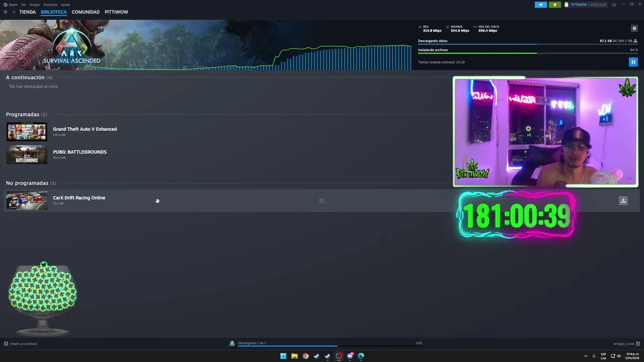Click the PUBG: BATTLEGROUNDS title

tap(79, 152)
